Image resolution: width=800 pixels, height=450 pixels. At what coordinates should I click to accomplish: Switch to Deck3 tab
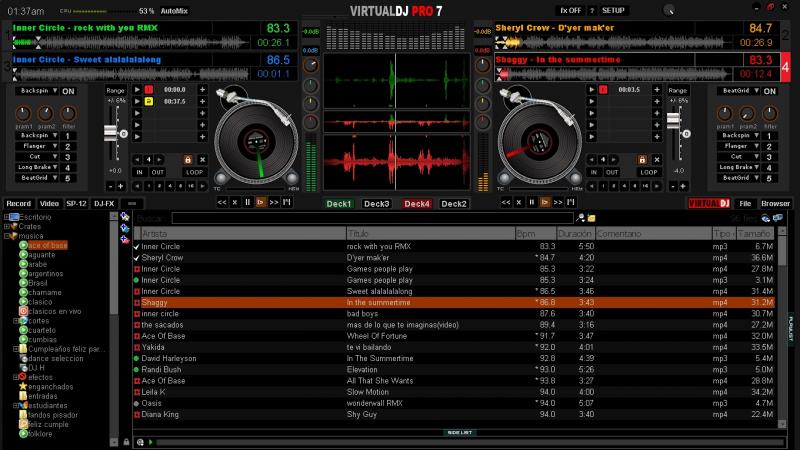pos(377,204)
